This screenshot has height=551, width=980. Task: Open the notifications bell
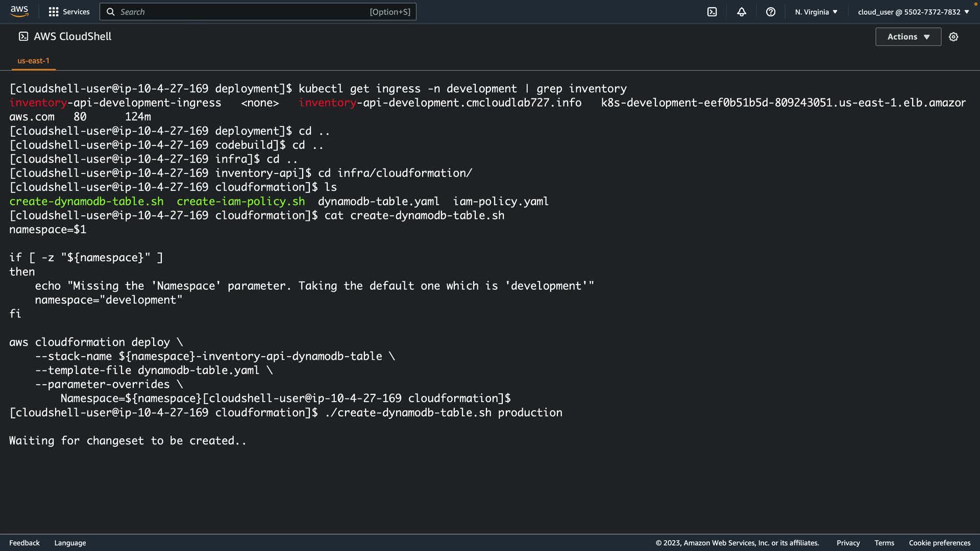tap(742, 12)
